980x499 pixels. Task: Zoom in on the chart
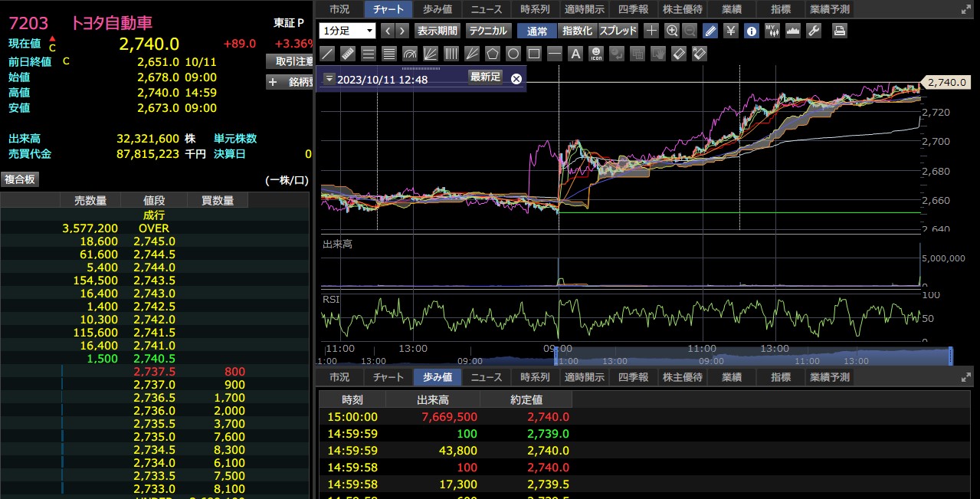(672, 31)
